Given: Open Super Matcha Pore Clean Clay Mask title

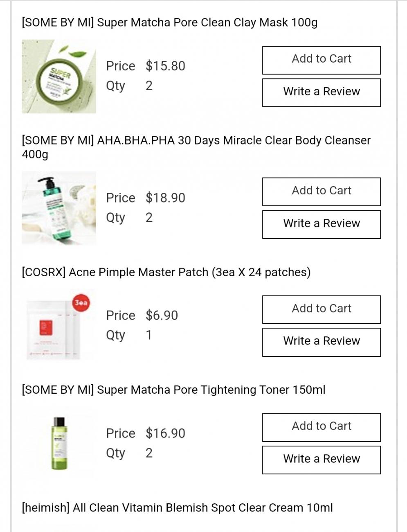Looking at the screenshot, I should [169, 23].
